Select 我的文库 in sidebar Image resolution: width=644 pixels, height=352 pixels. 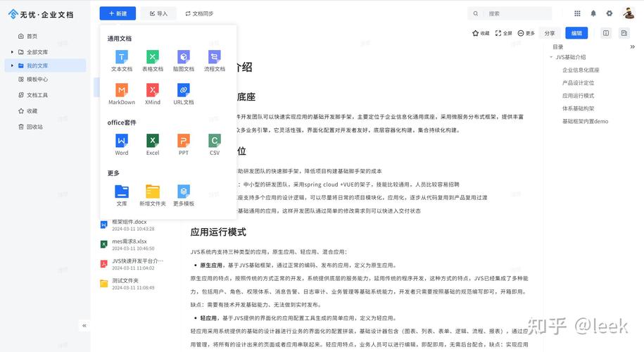45,65
